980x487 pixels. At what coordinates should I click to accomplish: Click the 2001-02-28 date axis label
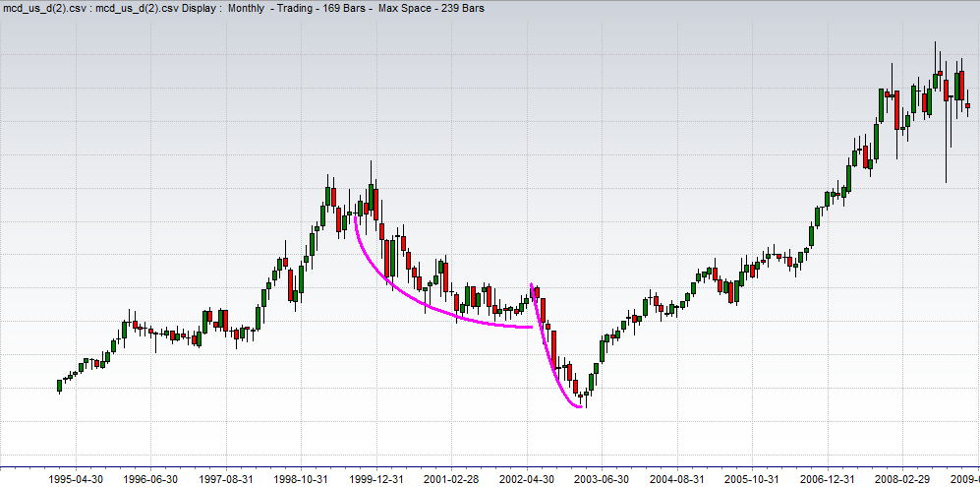pyautogui.click(x=452, y=479)
